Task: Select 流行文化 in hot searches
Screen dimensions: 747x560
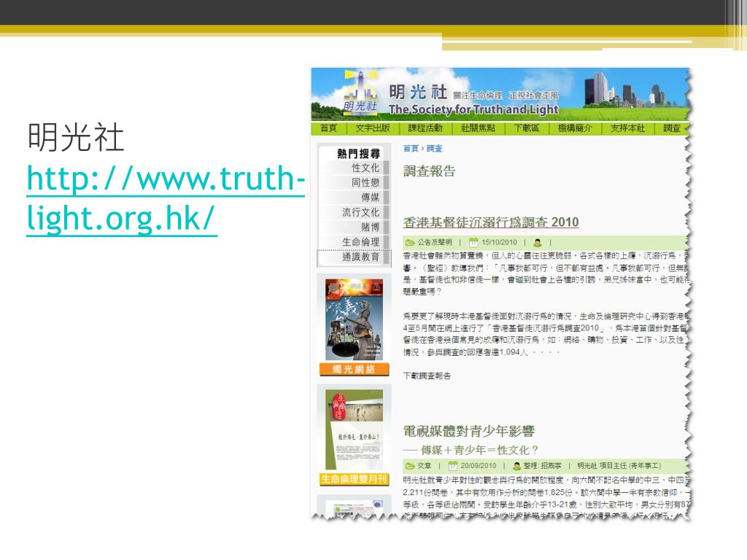Action: click(x=360, y=212)
